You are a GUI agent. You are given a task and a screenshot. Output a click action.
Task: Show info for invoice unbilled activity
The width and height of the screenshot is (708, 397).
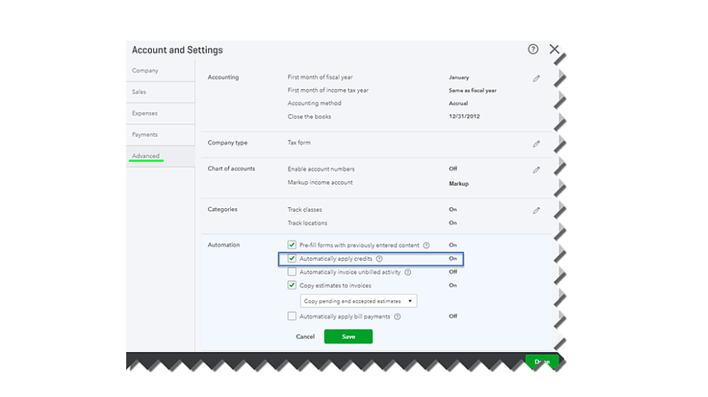(408, 272)
